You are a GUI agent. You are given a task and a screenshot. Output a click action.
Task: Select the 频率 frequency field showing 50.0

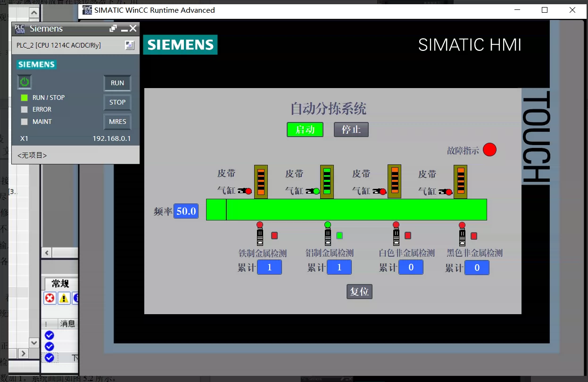pyautogui.click(x=186, y=211)
